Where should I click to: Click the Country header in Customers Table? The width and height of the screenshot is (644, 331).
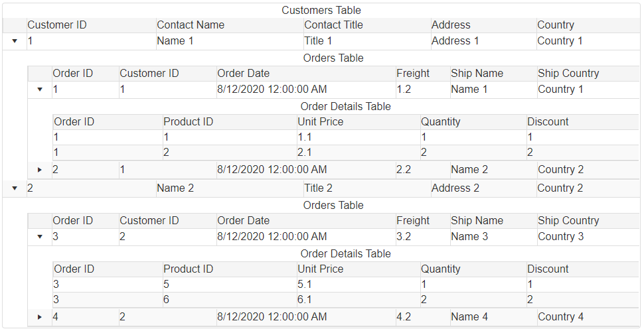tap(556, 25)
